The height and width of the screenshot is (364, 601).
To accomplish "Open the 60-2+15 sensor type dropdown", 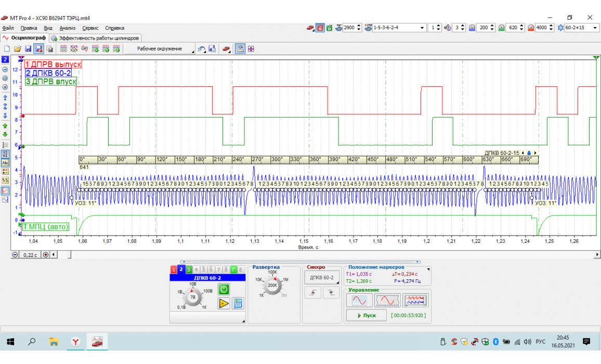I will click(594, 28).
